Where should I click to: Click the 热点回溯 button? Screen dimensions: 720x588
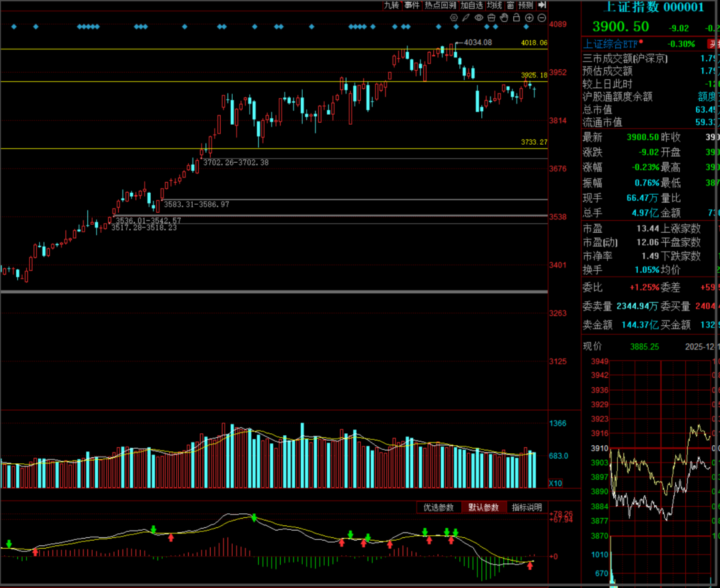point(441,5)
